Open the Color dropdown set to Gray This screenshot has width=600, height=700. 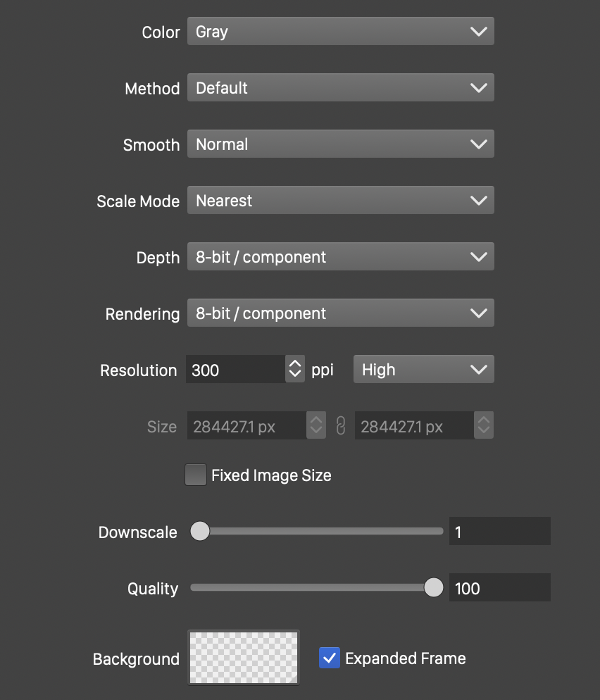340,32
